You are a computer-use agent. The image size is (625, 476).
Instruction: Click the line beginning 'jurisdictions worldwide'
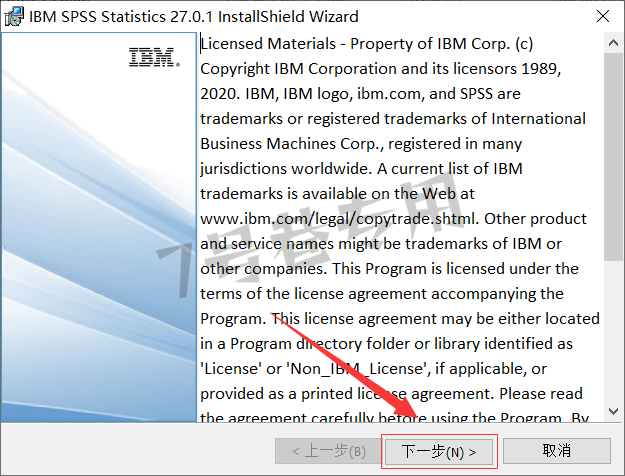[x=361, y=169]
